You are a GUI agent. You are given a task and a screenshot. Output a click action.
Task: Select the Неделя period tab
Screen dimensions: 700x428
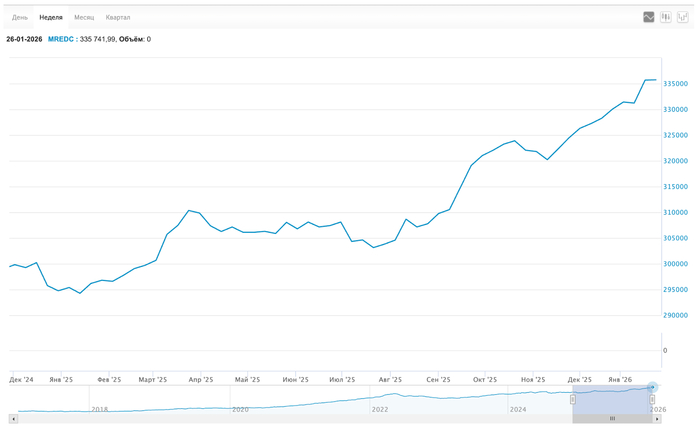(51, 18)
